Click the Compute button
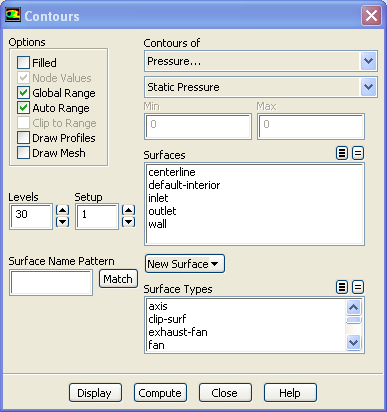Viewport: 387px width, 412px height. pyautogui.click(x=160, y=393)
